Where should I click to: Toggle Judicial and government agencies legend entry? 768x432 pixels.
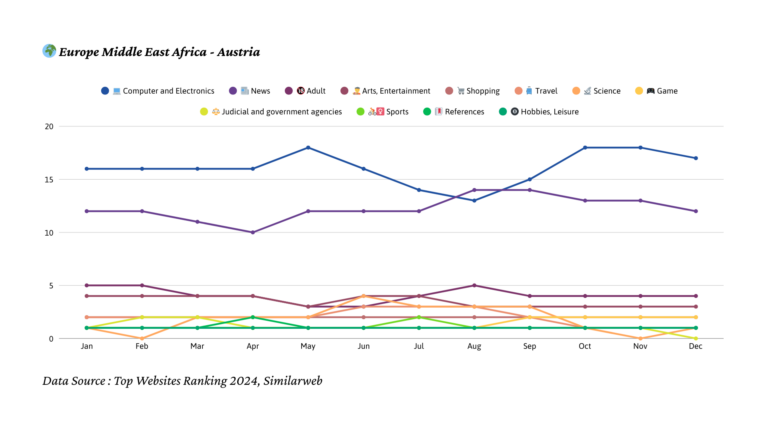click(283, 112)
